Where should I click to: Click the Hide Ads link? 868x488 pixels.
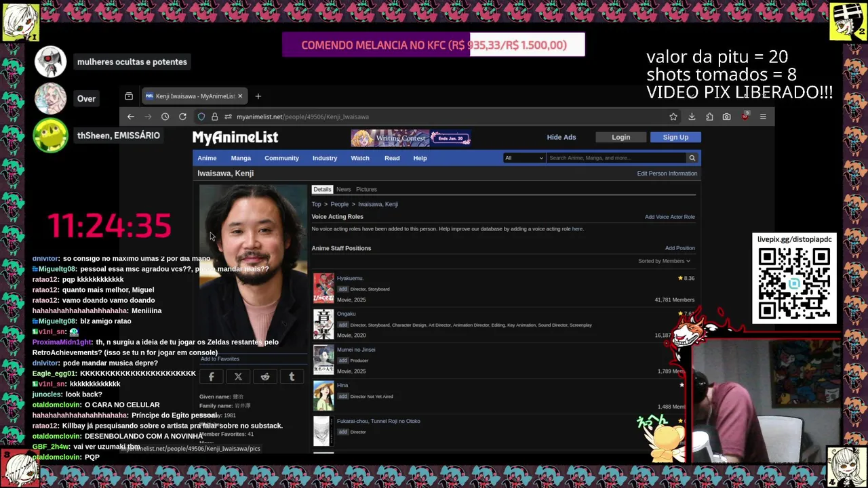click(x=561, y=137)
